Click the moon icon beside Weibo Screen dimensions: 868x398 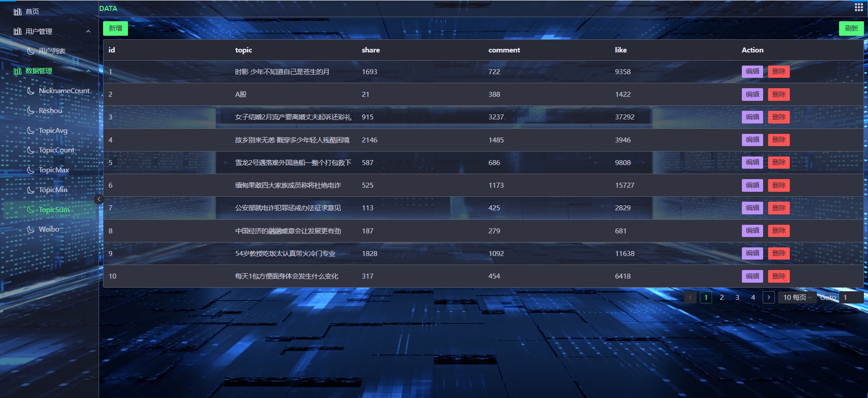31,229
